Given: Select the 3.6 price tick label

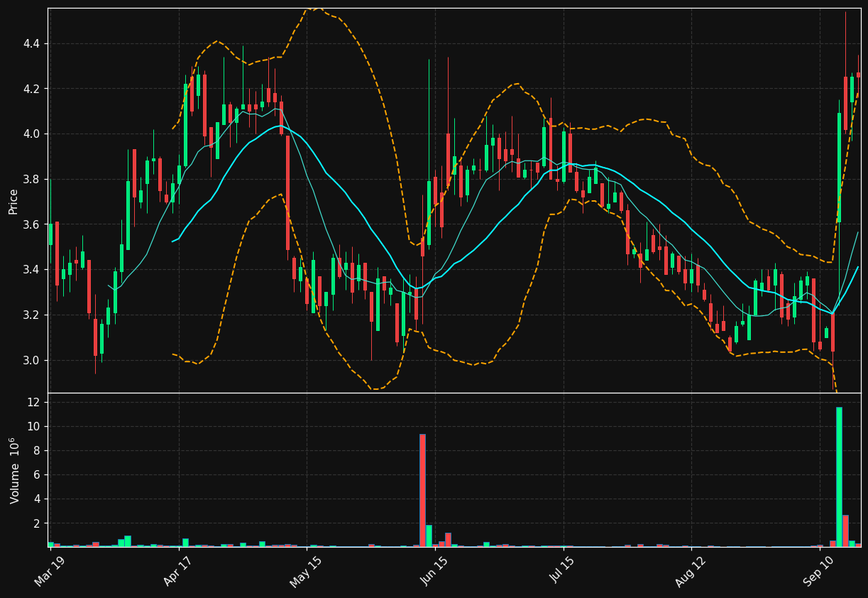Looking at the screenshot, I should pos(31,224).
